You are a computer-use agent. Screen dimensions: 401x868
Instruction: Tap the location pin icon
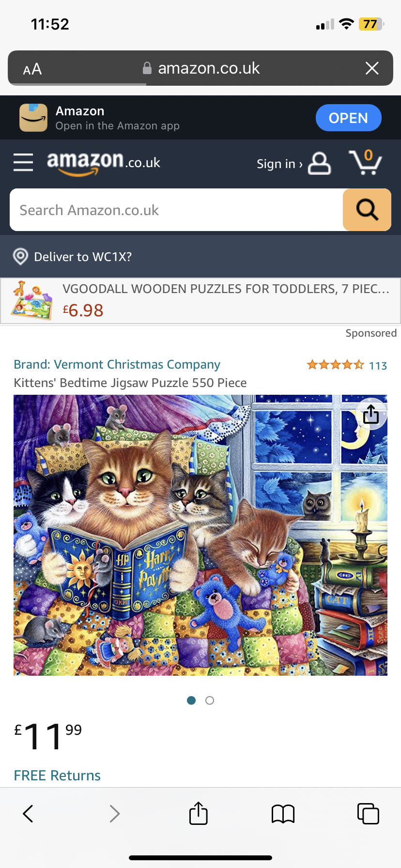tap(20, 256)
